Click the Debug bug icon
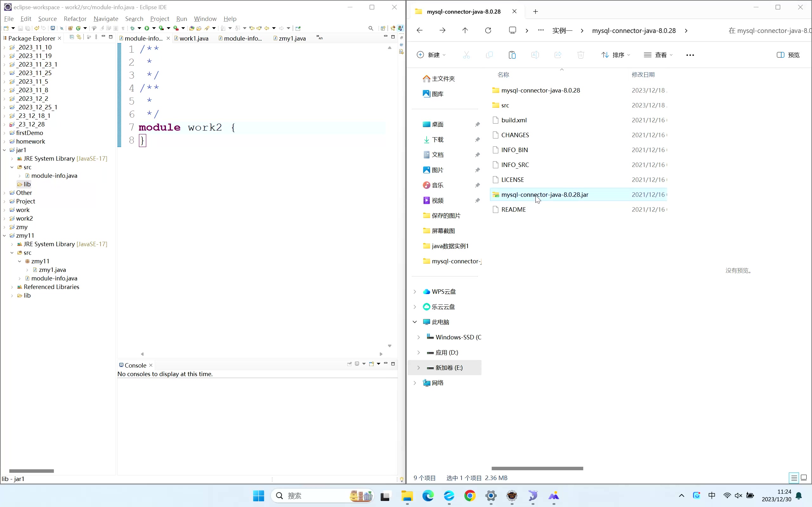This screenshot has height=507, width=812. [133, 28]
